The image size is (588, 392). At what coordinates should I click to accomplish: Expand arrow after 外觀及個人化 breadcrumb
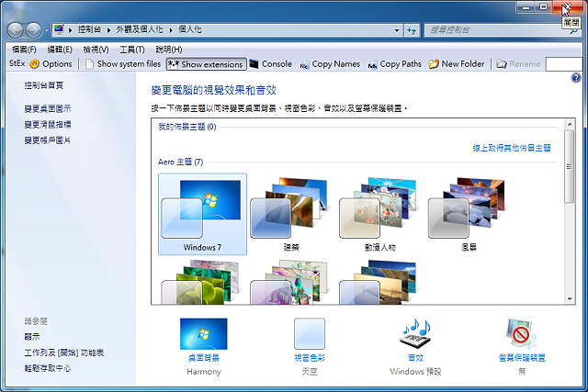171,30
